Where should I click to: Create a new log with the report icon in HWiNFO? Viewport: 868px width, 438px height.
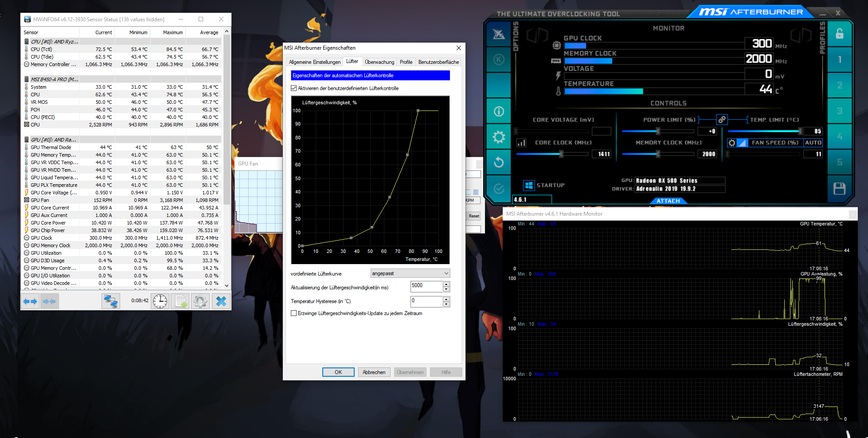[180, 301]
